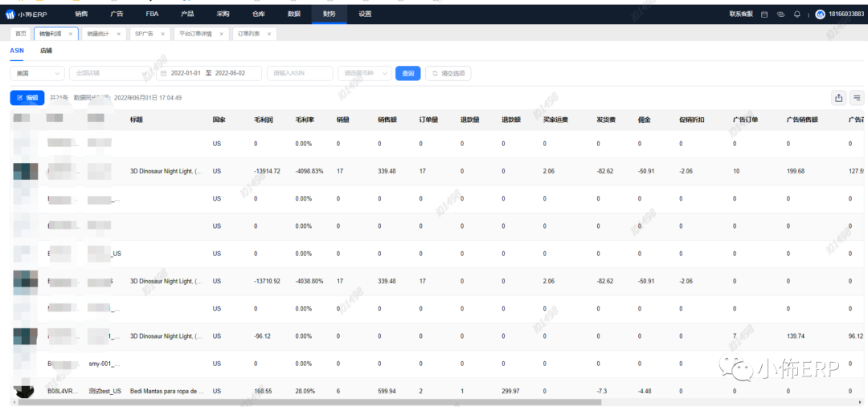This screenshot has height=407, width=868.
Task: Click the 小狮ERP logo
Action: click(28, 14)
